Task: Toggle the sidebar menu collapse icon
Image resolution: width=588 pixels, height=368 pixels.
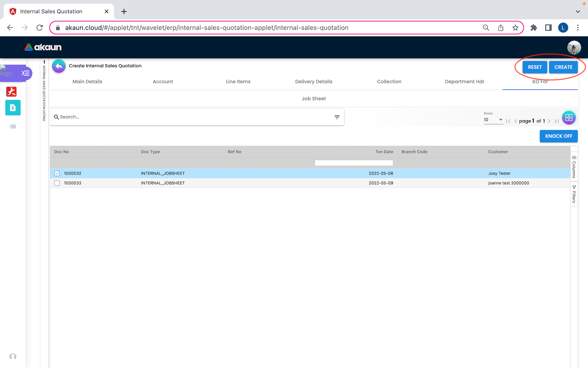Action: point(26,73)
